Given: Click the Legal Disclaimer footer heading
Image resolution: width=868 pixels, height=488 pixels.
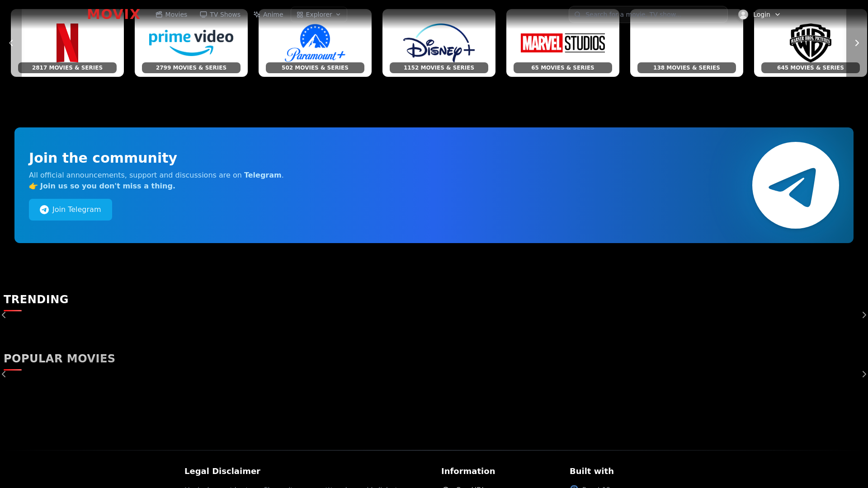Looking at the screenshot, I should [222, 471].
